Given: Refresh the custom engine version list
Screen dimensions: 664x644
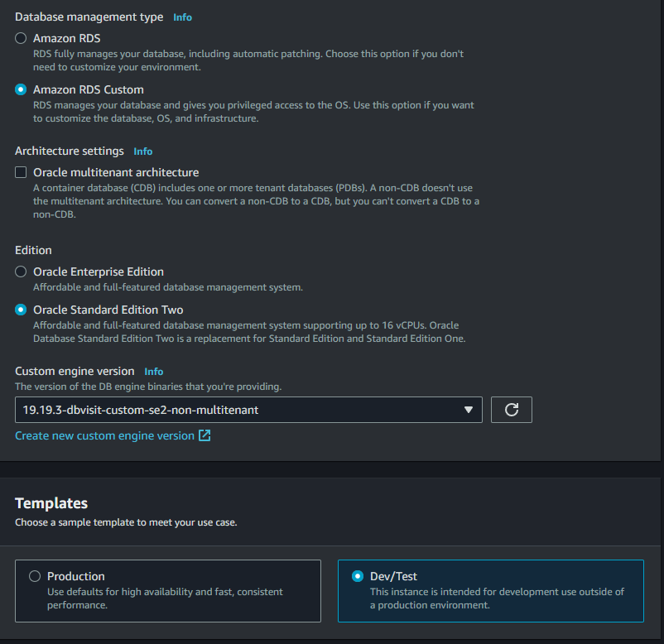Looking at the screenshot, I should point(512,410).
